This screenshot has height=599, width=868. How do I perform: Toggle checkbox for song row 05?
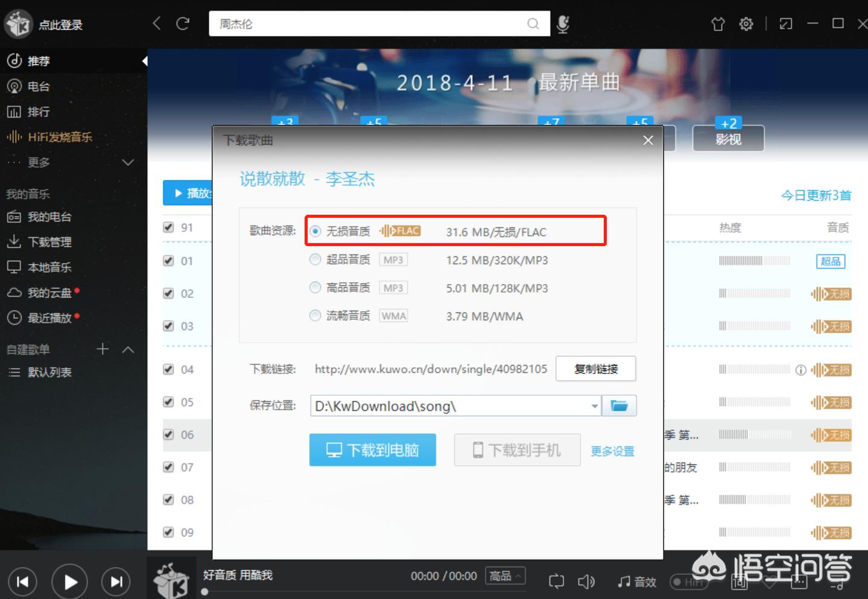168,402
